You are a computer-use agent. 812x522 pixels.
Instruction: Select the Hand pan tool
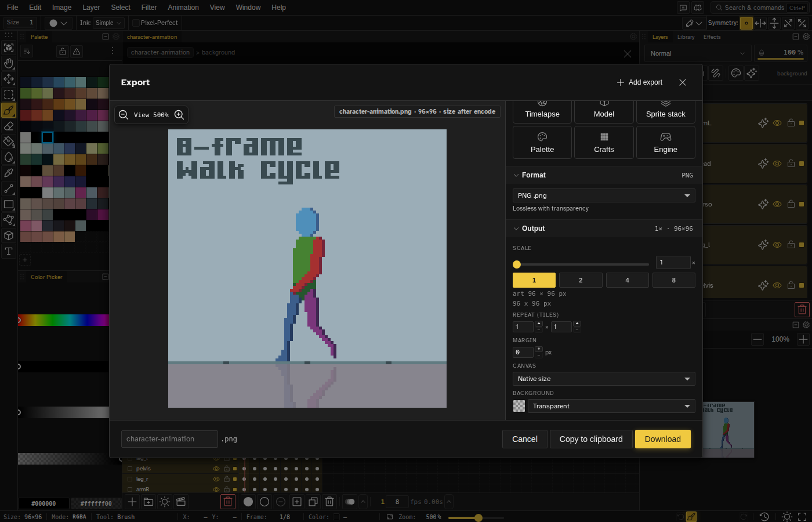tap(9, 63)
